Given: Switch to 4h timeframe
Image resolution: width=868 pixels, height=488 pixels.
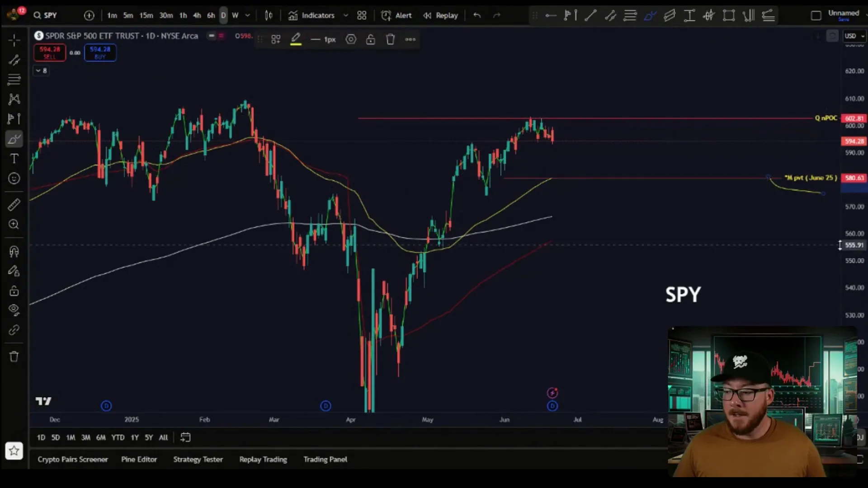Looking at the screenshot, I should point(197,15).
